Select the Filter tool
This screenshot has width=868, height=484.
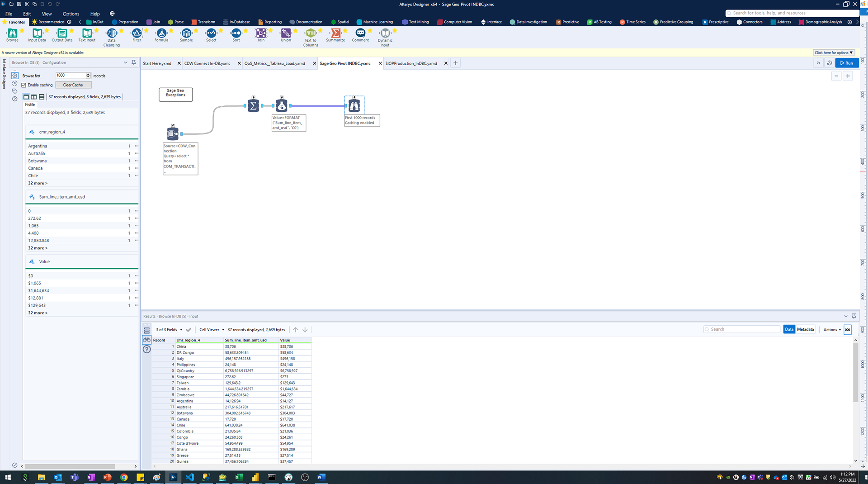tap(137, 35)
